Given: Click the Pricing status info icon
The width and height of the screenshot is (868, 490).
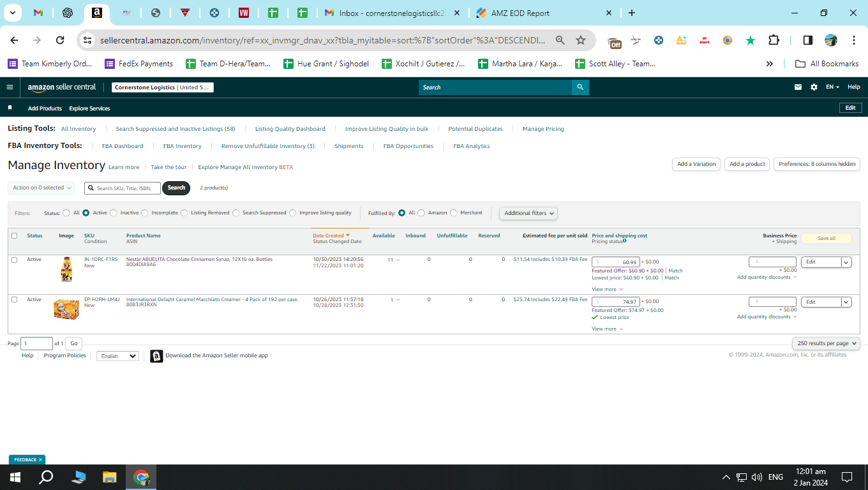Looking at the screenshot, I should pos(625,241).
